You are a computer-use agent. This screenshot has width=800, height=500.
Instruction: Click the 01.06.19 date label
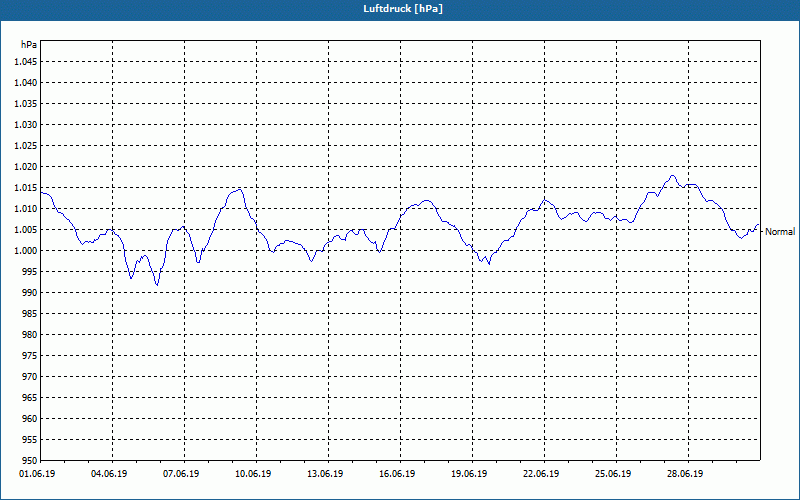point(37,474)
